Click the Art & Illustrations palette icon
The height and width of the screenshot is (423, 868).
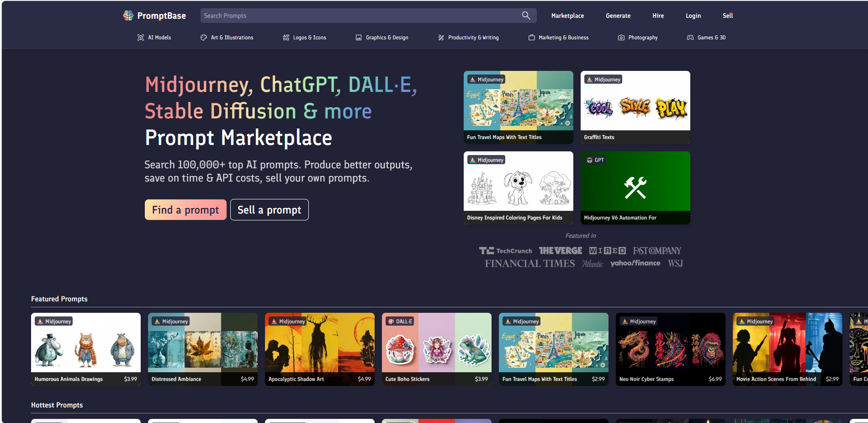(204, 37)
